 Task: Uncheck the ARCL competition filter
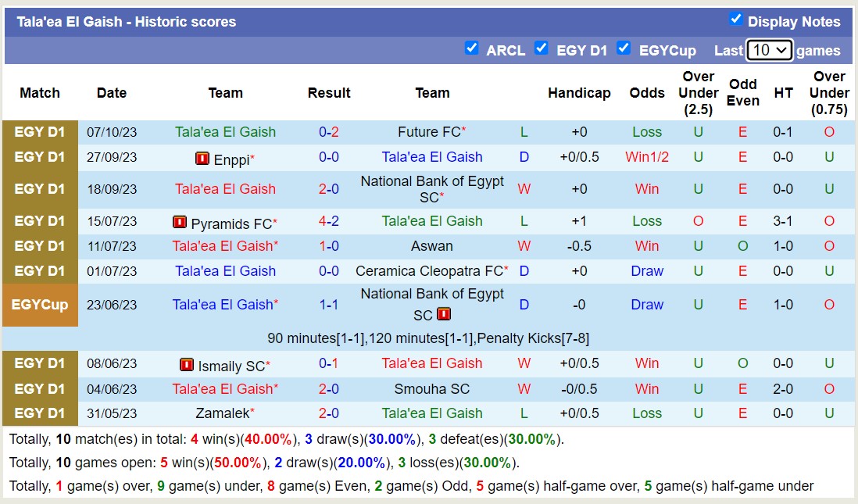pyautogui.click(x=471, y=48)
